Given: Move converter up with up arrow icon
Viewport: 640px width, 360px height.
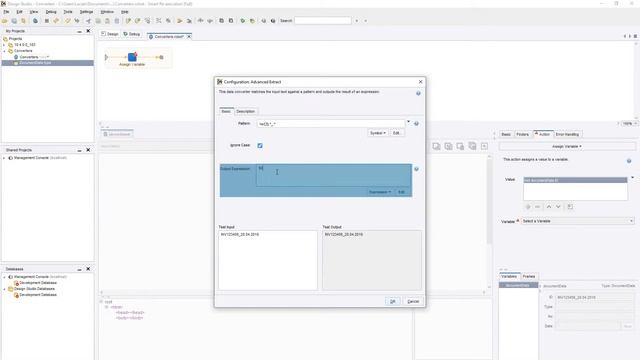Looking at the screenshot, I should [549, 207].
